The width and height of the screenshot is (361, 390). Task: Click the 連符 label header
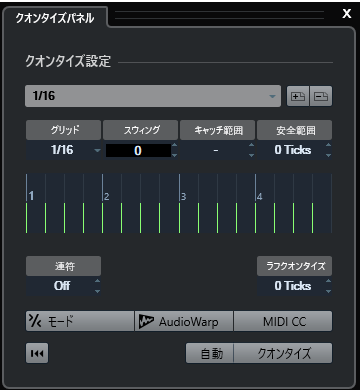tap(63, 266)
